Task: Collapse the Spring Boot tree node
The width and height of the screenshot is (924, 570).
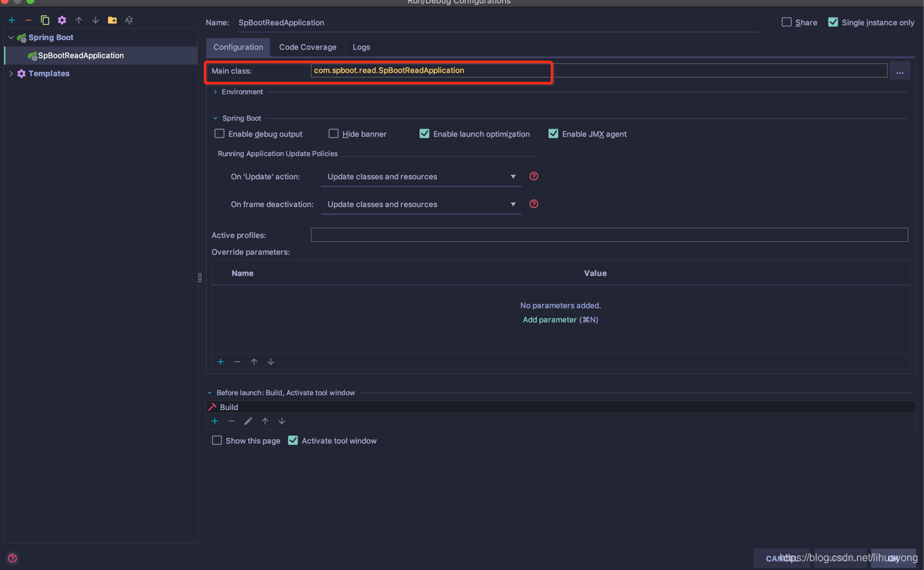Action: pyautogui.click(x=11, y=37)
